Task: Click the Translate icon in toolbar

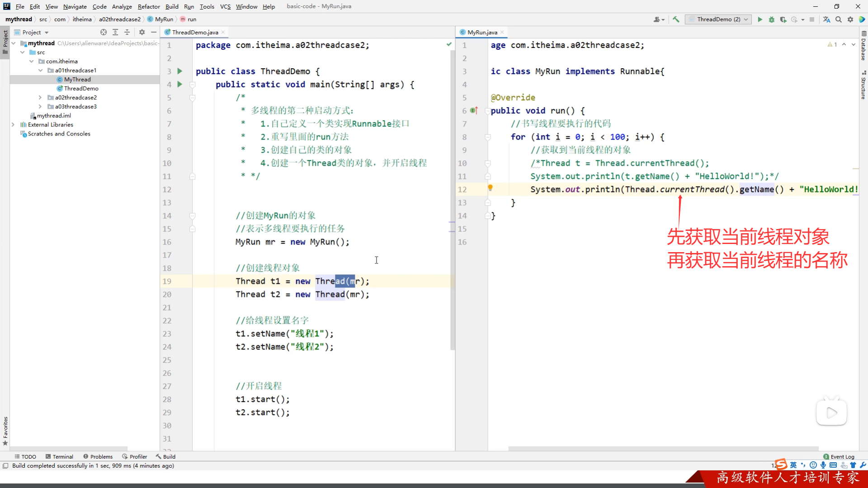Action: [826, 19]
